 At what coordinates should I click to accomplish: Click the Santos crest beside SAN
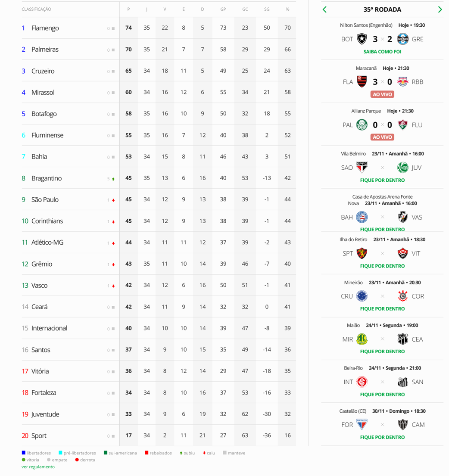click(x=402, y=382)
